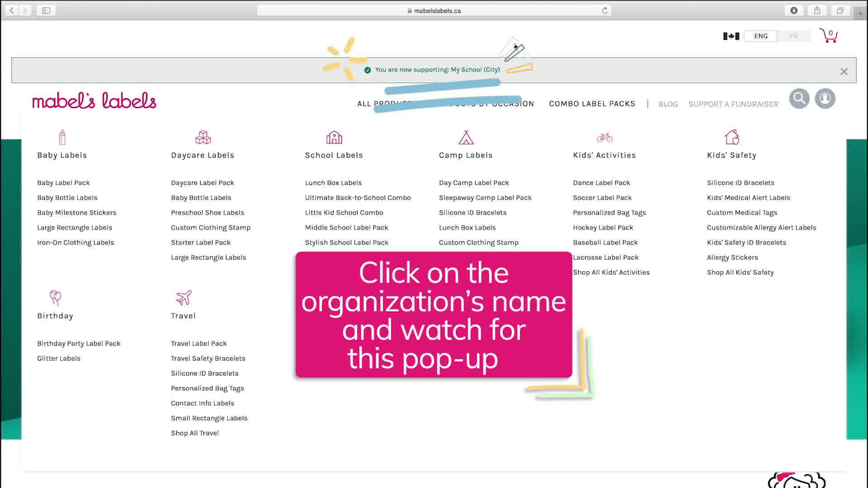Viewport: 868px width, 488px height.
Task: Select Glitter Labels
Action: 59,359
